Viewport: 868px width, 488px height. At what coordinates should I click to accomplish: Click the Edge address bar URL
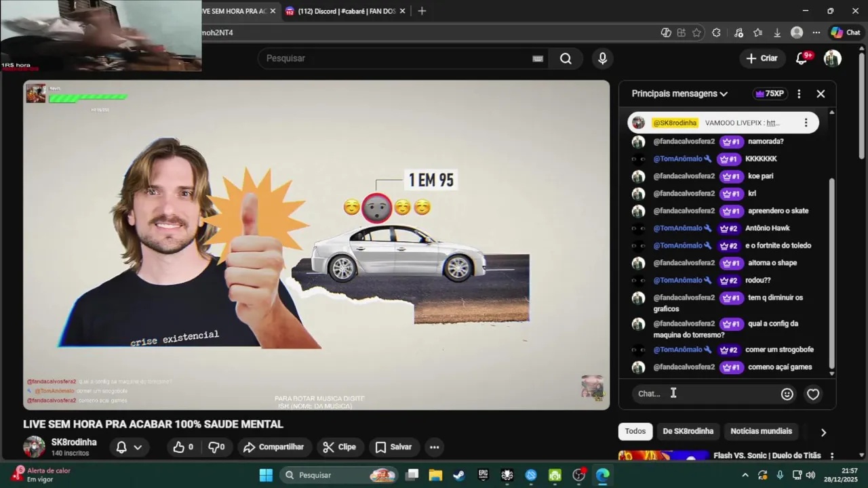tap(218, 33)
